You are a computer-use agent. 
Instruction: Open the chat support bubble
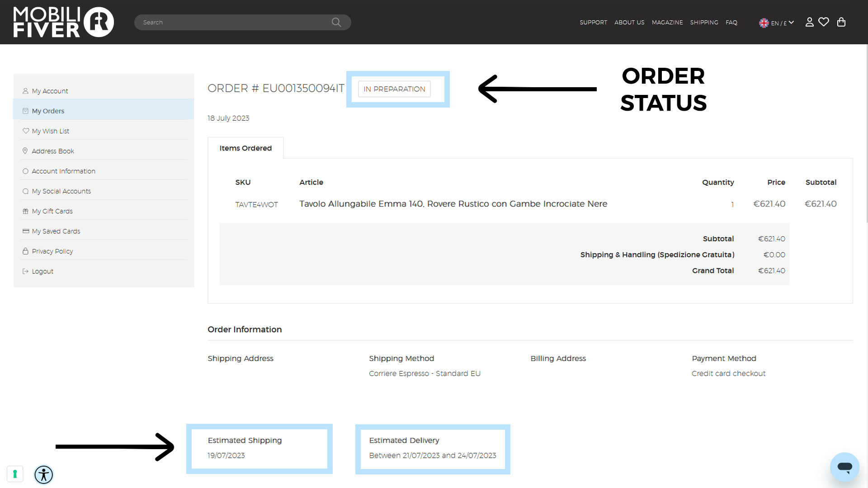tap(844, 467)
